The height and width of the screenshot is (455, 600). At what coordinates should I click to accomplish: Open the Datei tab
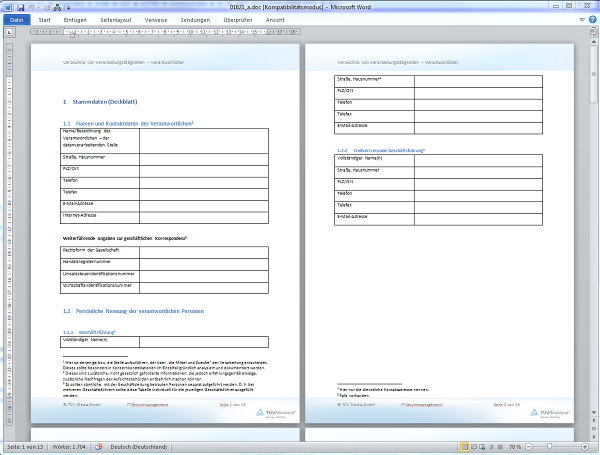(x=17, y=19)
